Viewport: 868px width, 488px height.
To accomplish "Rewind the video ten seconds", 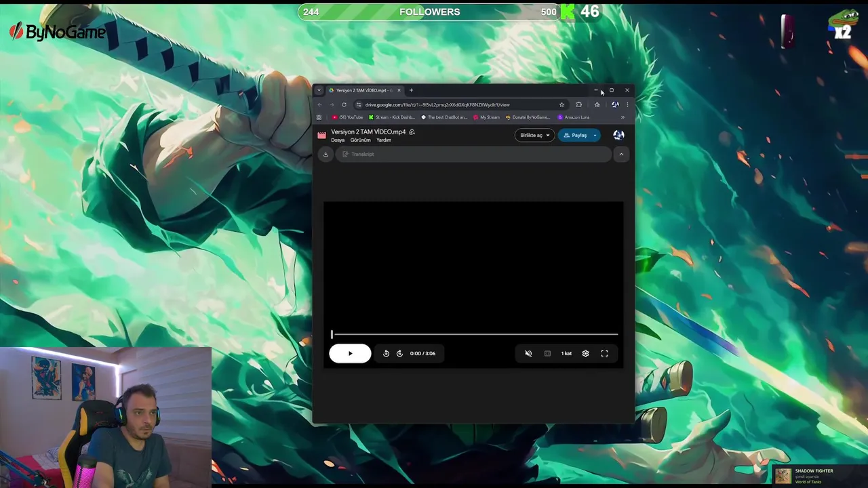I will 386,353.
